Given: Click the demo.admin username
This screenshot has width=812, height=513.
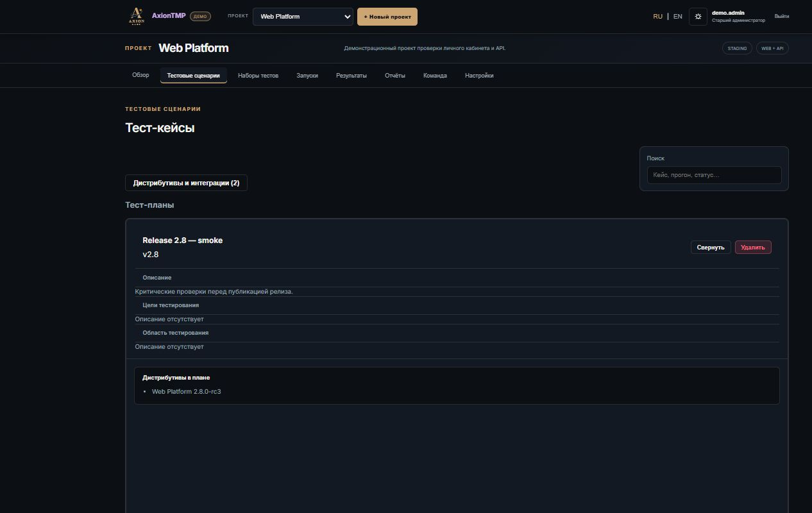Looking at the screenshot, I should (728, 13).
